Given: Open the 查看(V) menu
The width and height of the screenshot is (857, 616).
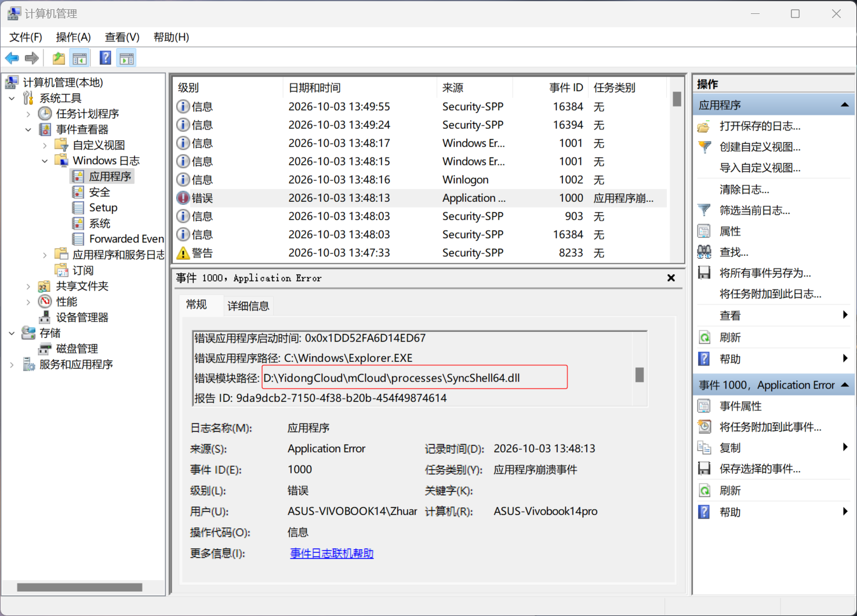Looking at the screenshot, I should click(x=122, y=37).
